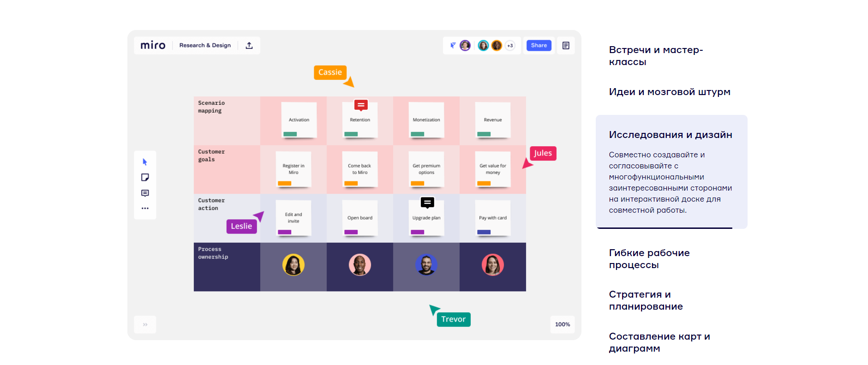868x365 pixels.
Task: Open the Встречи и мастер-классы tab
Action: (656, 56)
